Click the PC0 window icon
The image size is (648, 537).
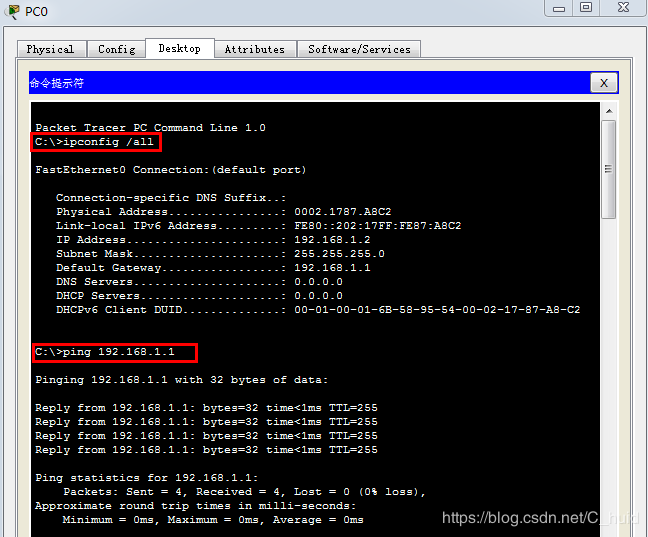(13, 11)
